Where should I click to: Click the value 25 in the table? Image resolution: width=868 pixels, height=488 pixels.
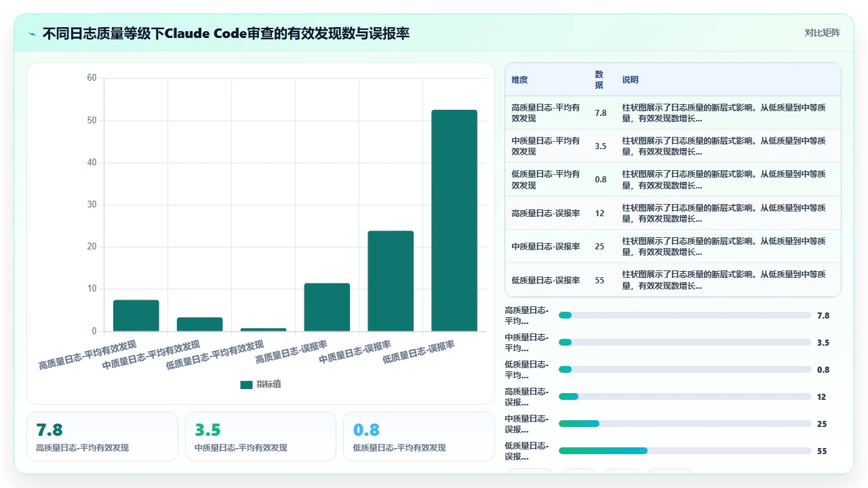[599, 247]
